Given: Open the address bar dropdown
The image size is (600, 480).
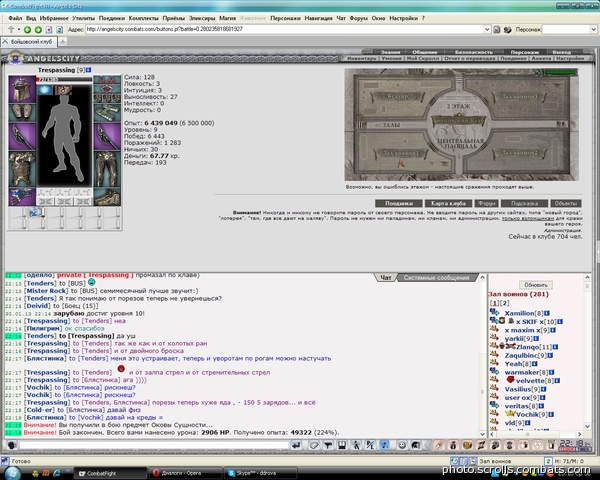Looking at the screenshot, I should click(x=487, y=29).
